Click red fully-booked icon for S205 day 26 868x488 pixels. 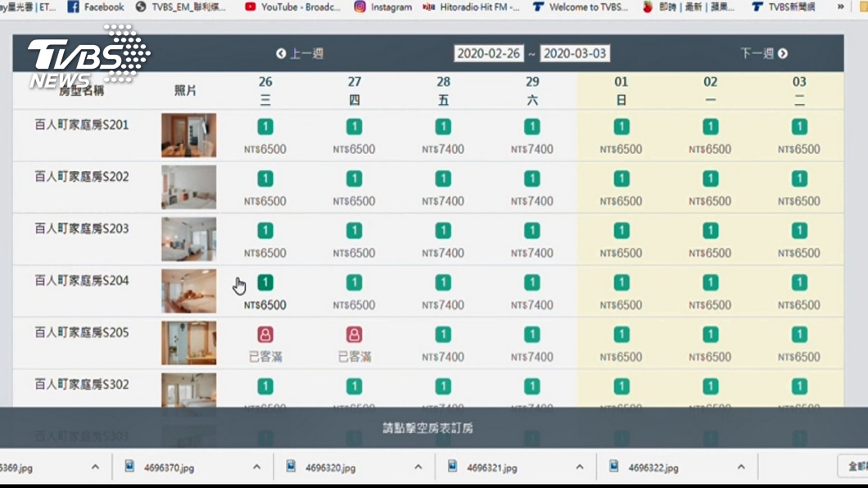265,335
